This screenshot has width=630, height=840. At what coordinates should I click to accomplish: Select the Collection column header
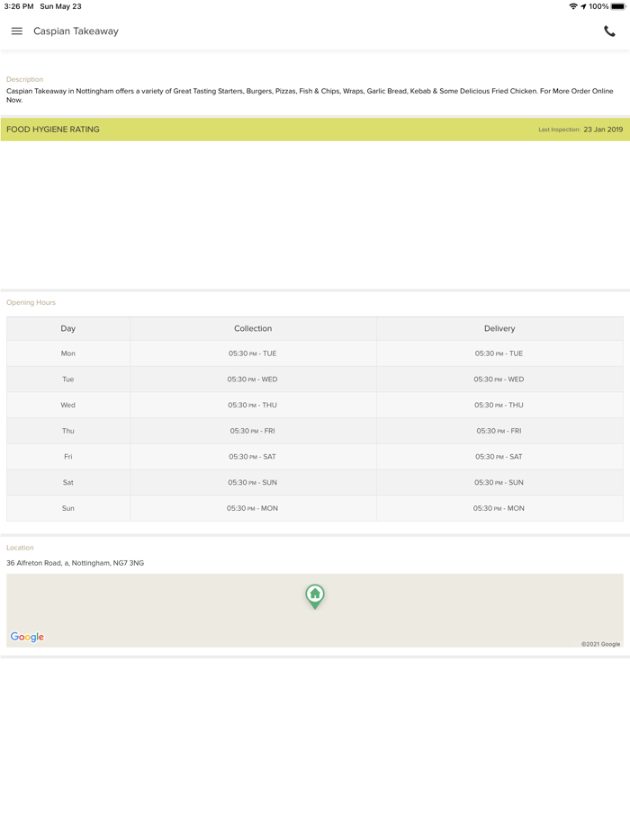coord(253,328)
